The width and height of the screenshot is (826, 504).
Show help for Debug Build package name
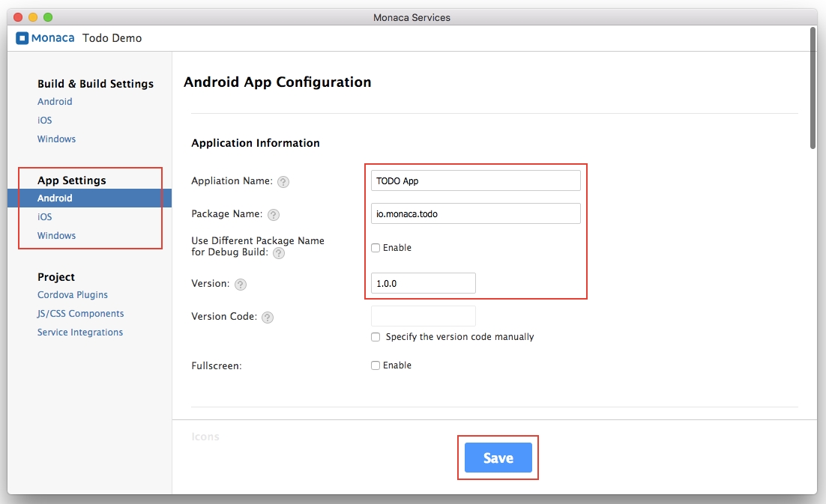coord(279,253)
